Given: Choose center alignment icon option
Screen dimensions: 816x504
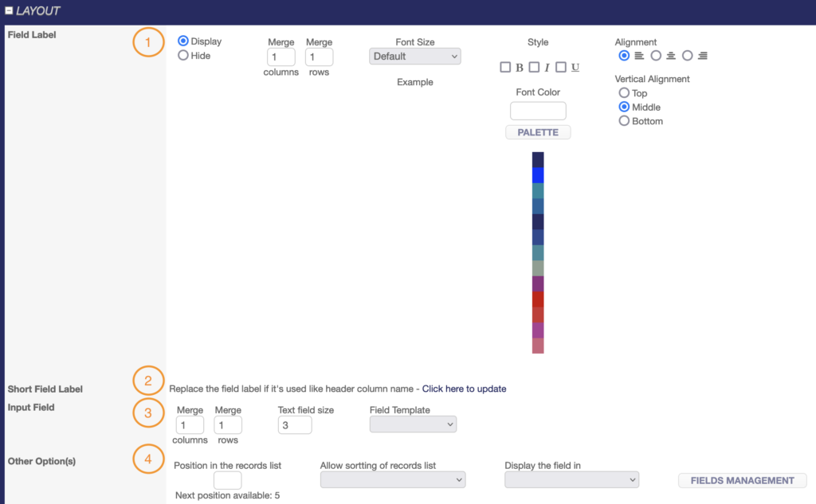Looking at the screenshot, I should pos(656,56).
